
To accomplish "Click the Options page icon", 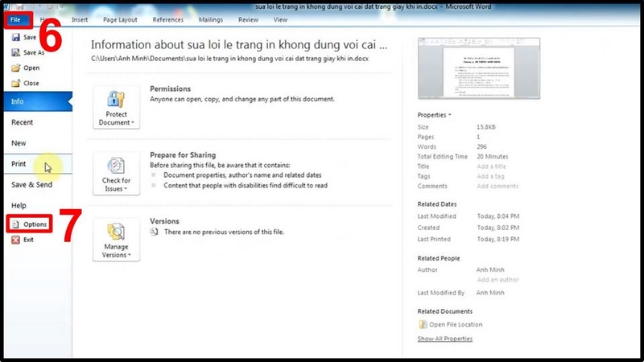I will 15,224.
